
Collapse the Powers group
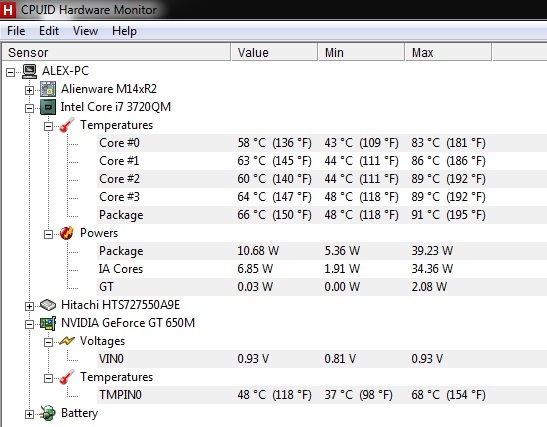48,234
